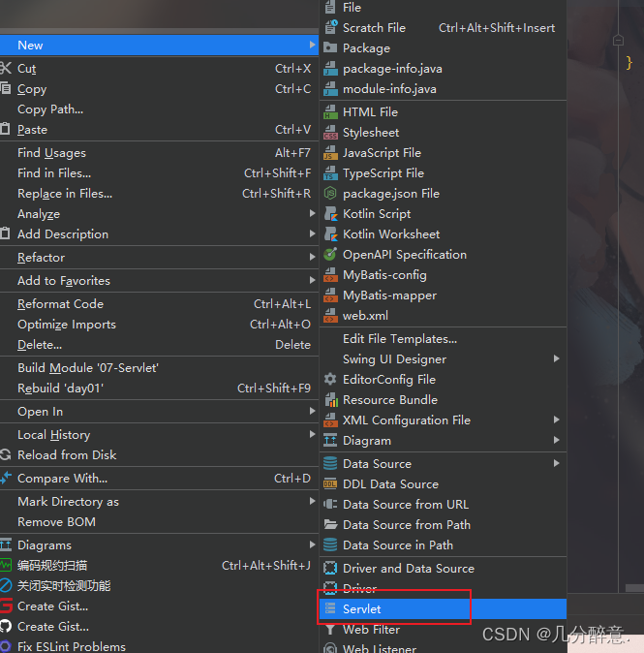Open Edit File Templates... entry
Image resolution: width=644 pixels, height=653 pixels.
click(443, 339)
